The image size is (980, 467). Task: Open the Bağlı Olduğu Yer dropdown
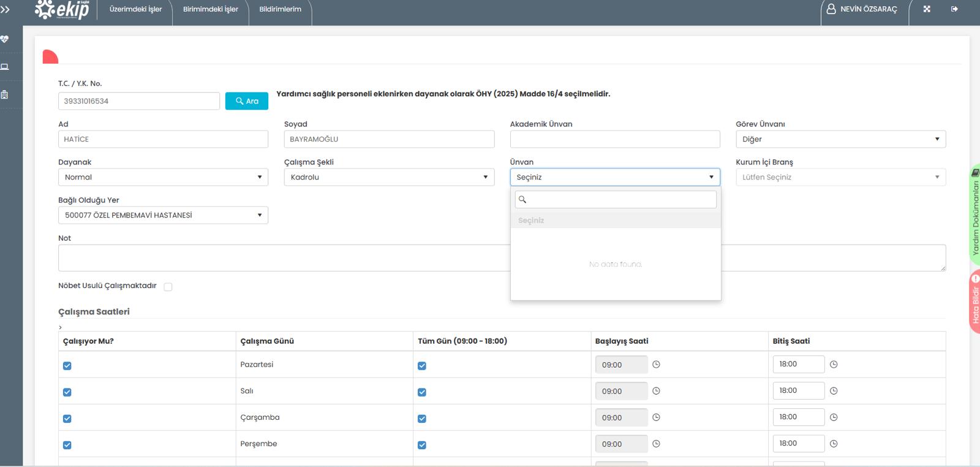pos(163,215)
